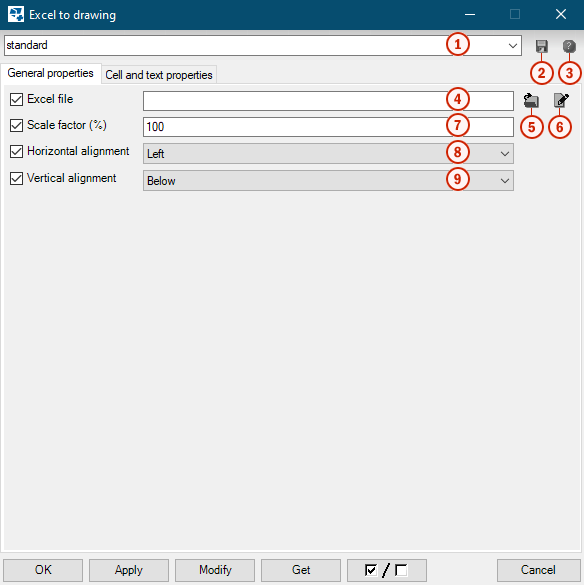Screen dimensions: 584x585
Task: Open help with the question mark icon
Action: pyautogui.click(x=569, y=46)
